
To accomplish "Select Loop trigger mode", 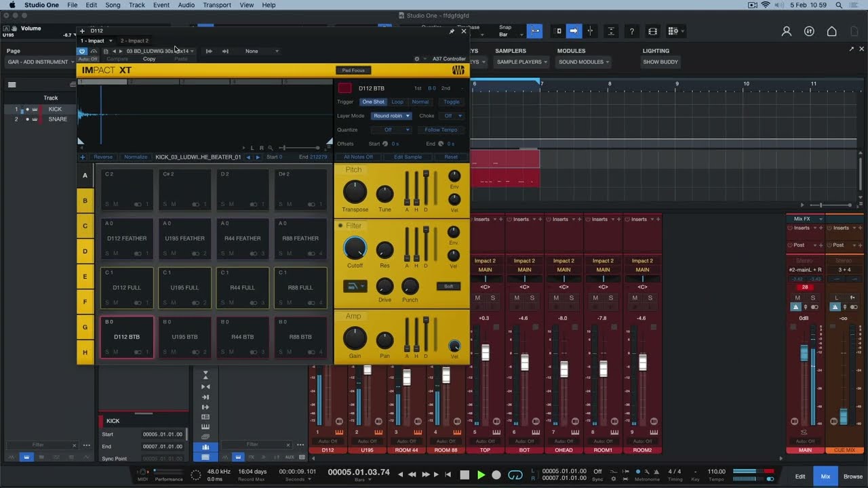I will [397, 102].
